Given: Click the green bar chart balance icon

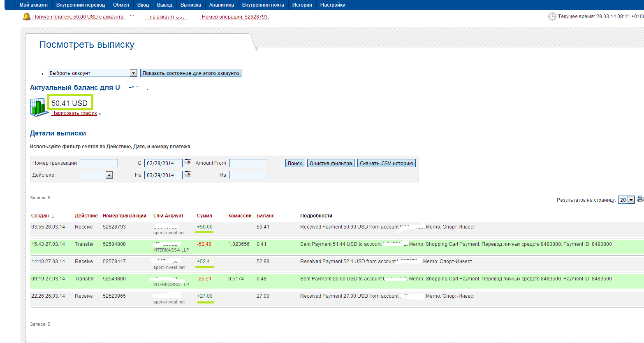Looking at the screenshot, I should coord(39,107).
